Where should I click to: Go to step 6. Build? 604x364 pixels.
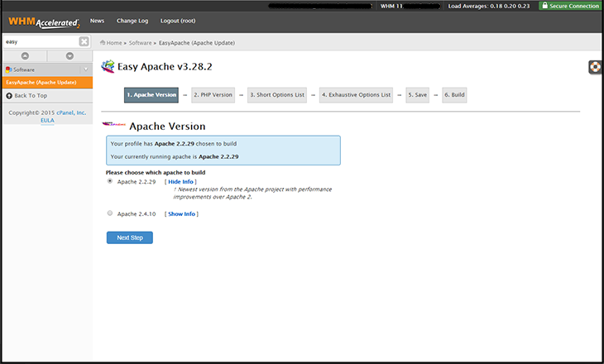click(454, 95)
